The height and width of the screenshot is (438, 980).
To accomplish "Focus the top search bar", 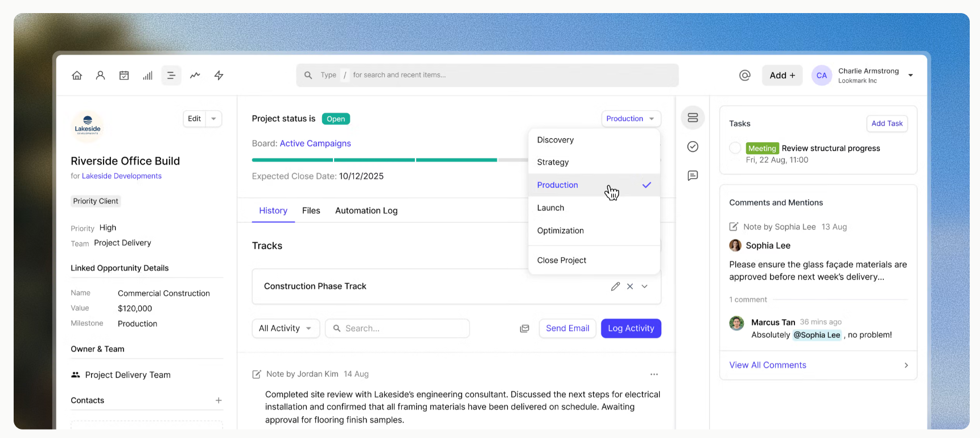I will click(x=487, y=75).
